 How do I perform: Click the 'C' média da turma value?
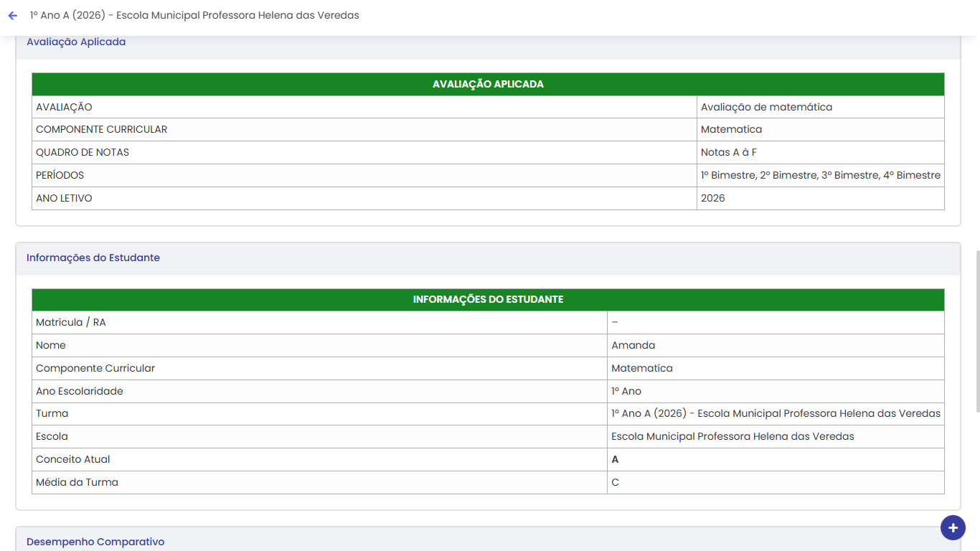[x=615, y=482]
